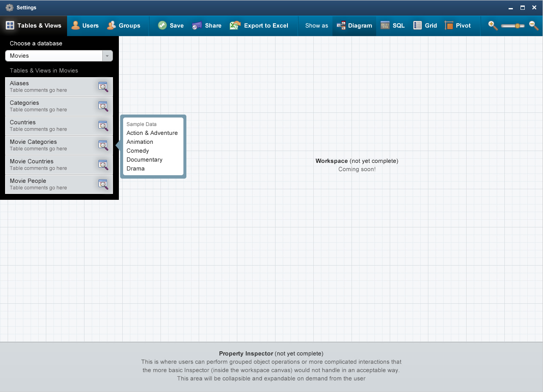The width and height of the screenshot is (543, 392).
Task: Click the Countries table preview icon
Action: point(103,126)
